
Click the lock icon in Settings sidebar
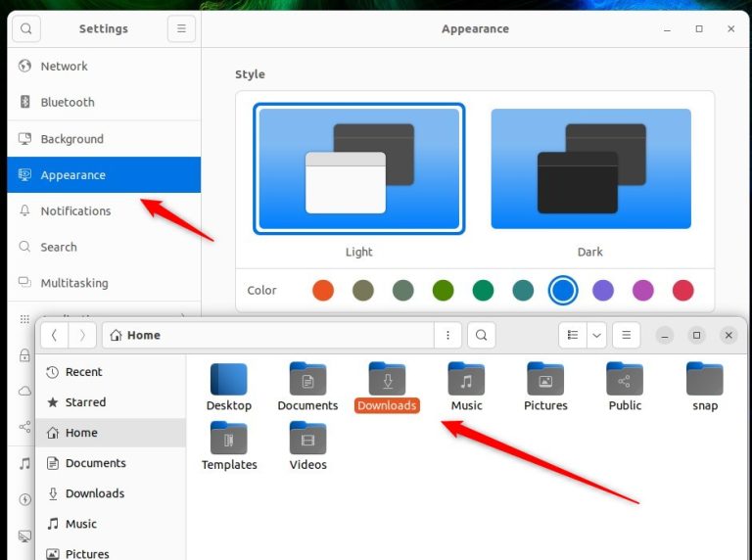coord(24,355)
